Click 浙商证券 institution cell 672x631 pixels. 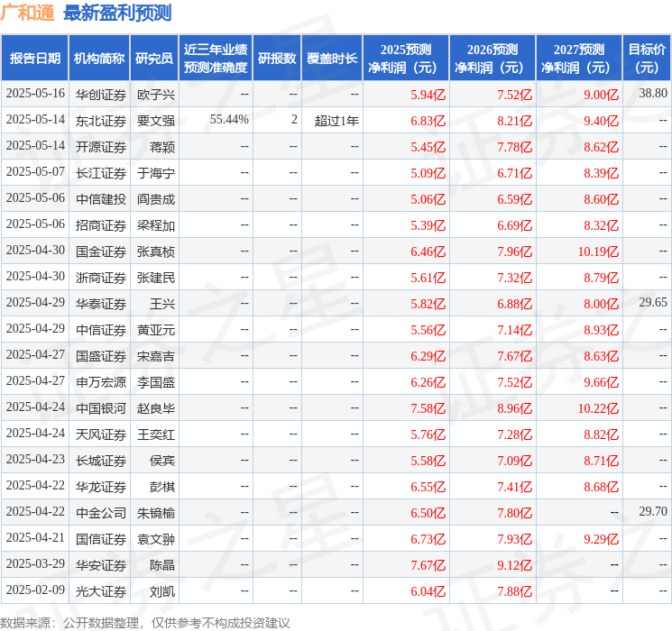(x=101, y=278)
